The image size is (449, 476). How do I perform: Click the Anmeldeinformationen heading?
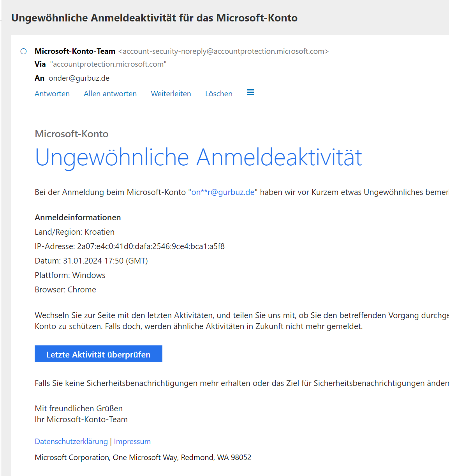coord(78,218)
